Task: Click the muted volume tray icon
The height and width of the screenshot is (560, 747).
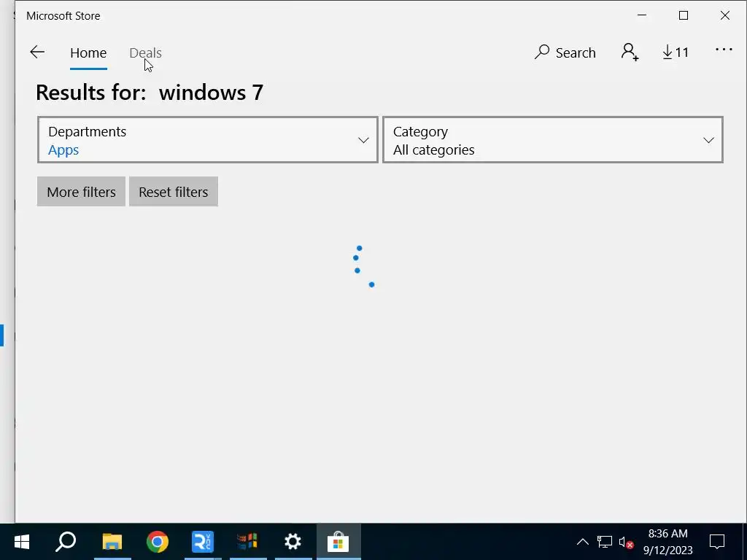Action: [626, 542]
